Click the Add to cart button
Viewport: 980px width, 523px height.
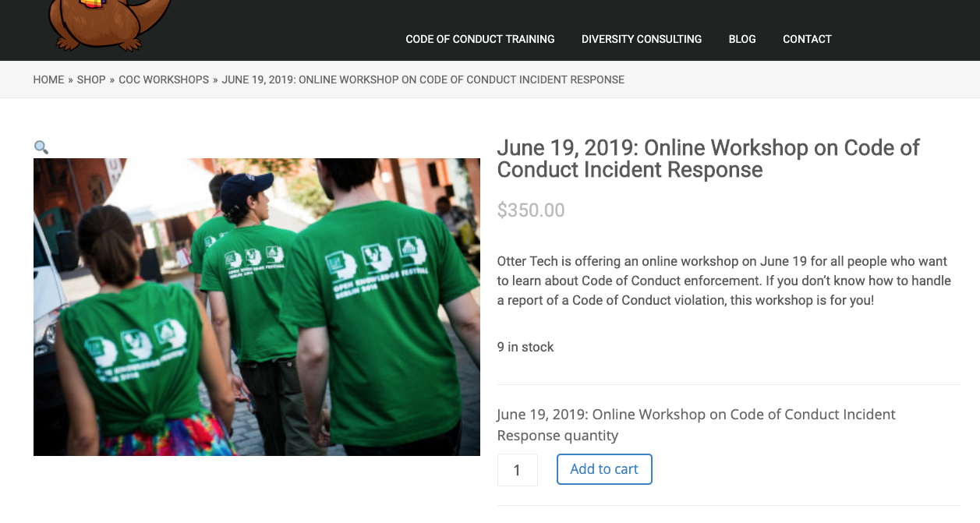click(604, 469)
